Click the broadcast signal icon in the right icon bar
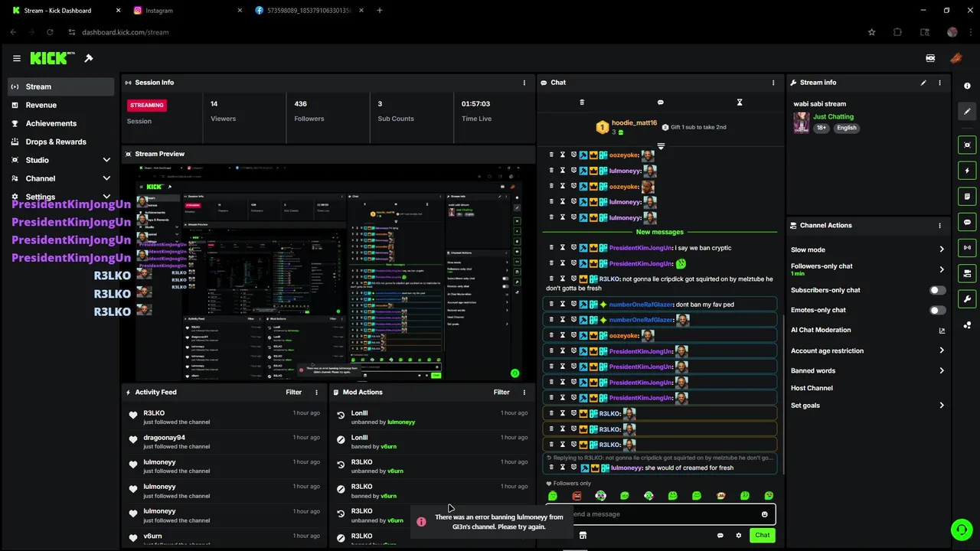Viewport: 980px width, 551px height. point(967,247)
